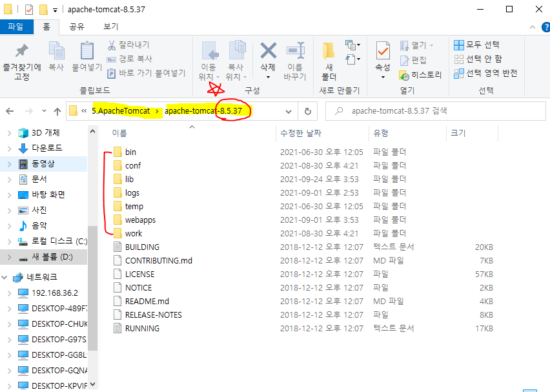Screen dimensions: 550x392
Task: Open 속성 dropdown arrow below properties
Action: (x=383, y=77)
